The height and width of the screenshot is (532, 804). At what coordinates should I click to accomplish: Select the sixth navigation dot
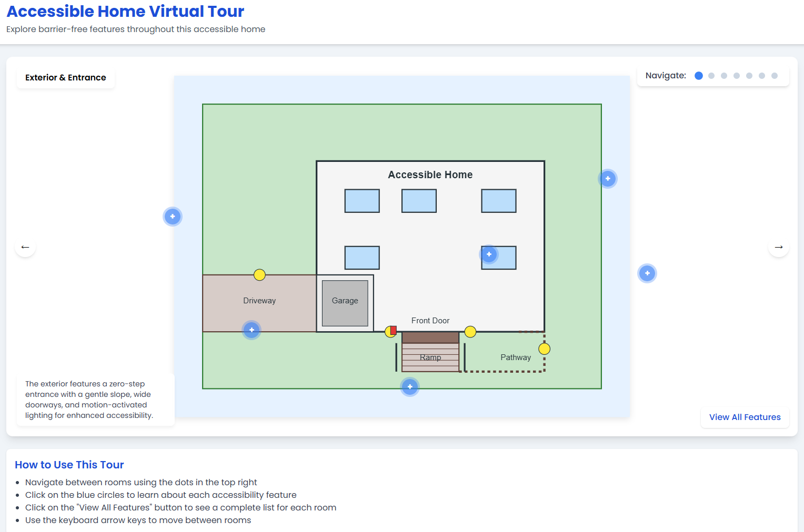pyautogui.click(x=762, y=76)
